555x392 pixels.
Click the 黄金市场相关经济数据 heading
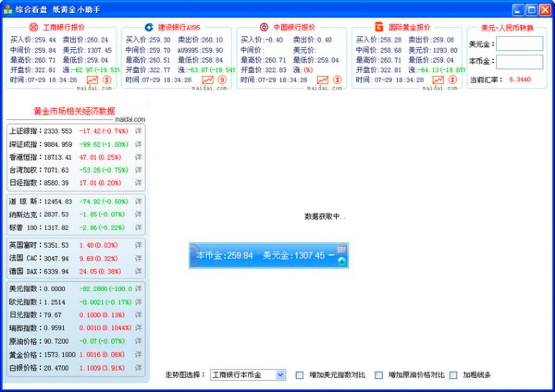(74, 111)
